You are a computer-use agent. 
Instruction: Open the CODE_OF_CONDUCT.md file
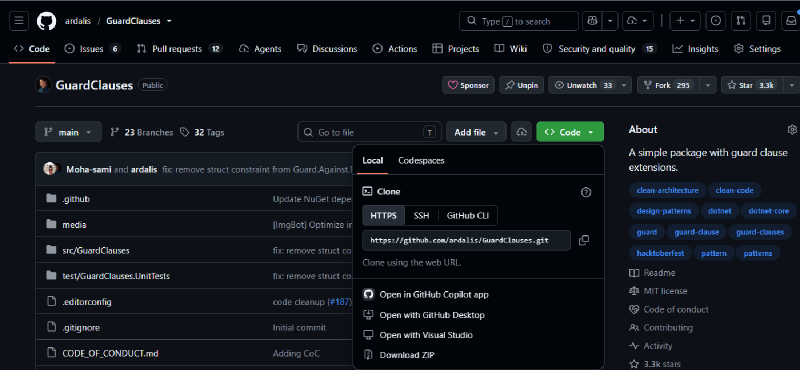tap(110, 353)
